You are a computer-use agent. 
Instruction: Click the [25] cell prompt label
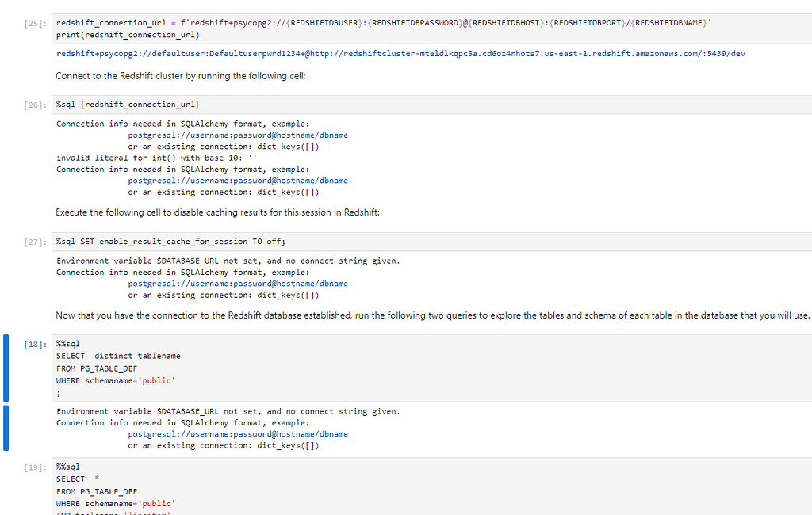[x=35, y=24]
